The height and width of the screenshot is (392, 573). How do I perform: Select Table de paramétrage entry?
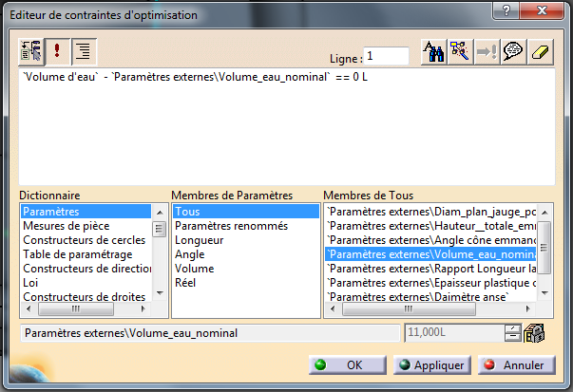coord(86,254)
